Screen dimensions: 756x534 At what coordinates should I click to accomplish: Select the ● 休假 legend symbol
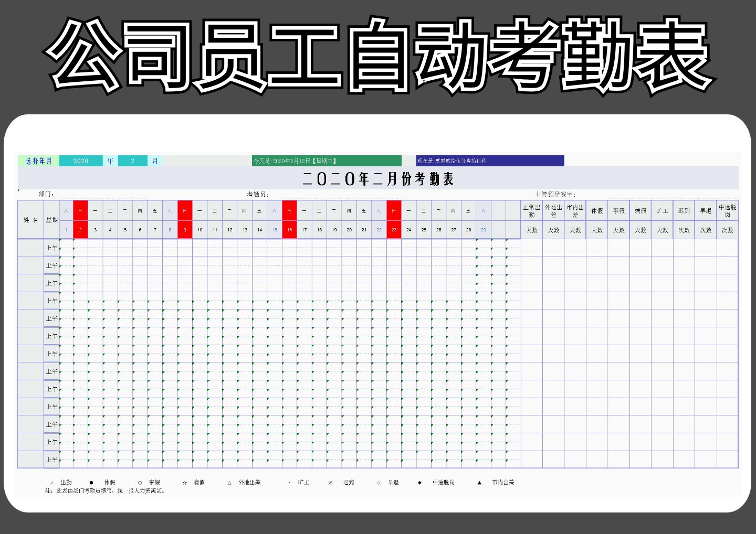click(x=92, y=482)
